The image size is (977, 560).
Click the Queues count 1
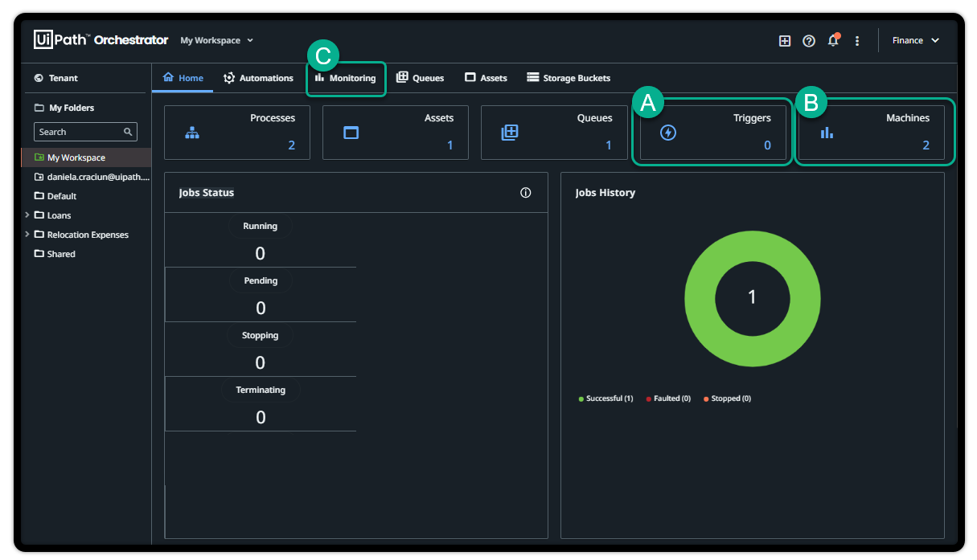pos(609,145)
